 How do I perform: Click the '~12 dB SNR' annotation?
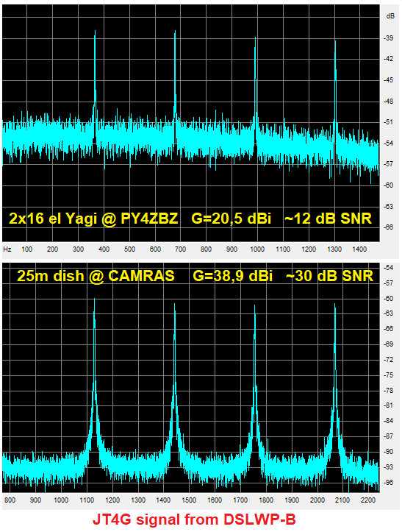click(x=328, y=218)
